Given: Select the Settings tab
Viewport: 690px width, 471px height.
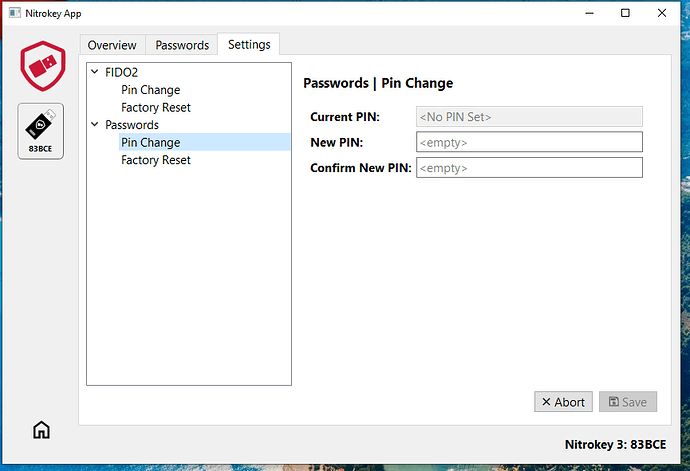Looking at the screenshot, I should [x=249, y=44].
